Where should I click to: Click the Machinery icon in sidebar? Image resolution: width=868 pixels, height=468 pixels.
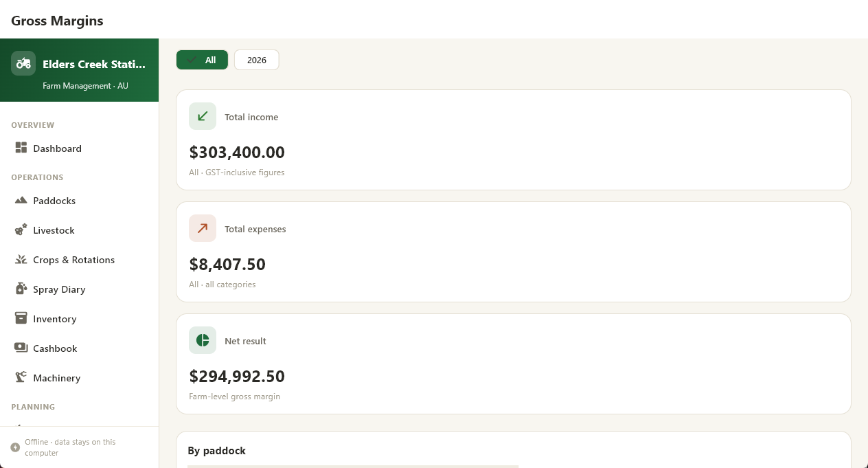click(21, 377)
